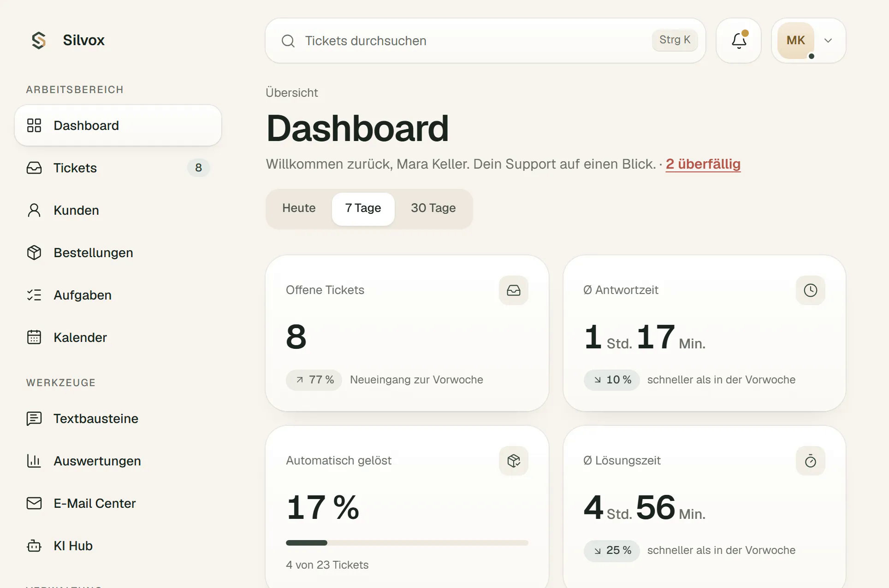Open Tickets in the sidebar
This screenshot has height=588, width=889.
click(x=118, y=168)
